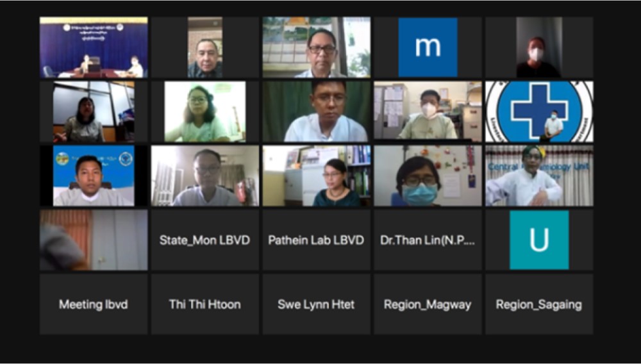Select the video tile showing a door and curtain
The width and height of the screenshot is (641, 364).
[x=94, y=240]
